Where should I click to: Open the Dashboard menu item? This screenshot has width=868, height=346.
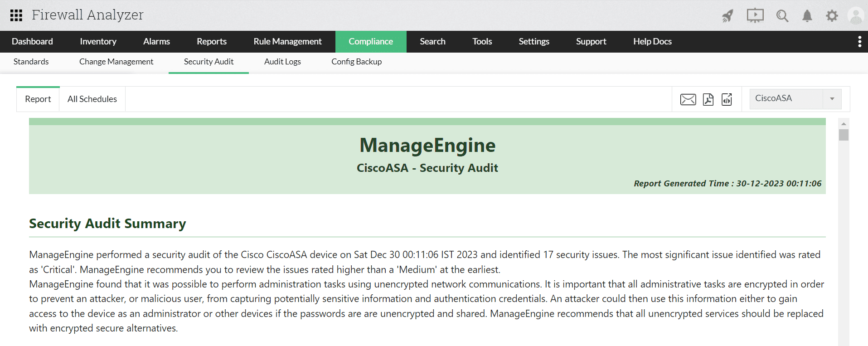coord(32,42)
